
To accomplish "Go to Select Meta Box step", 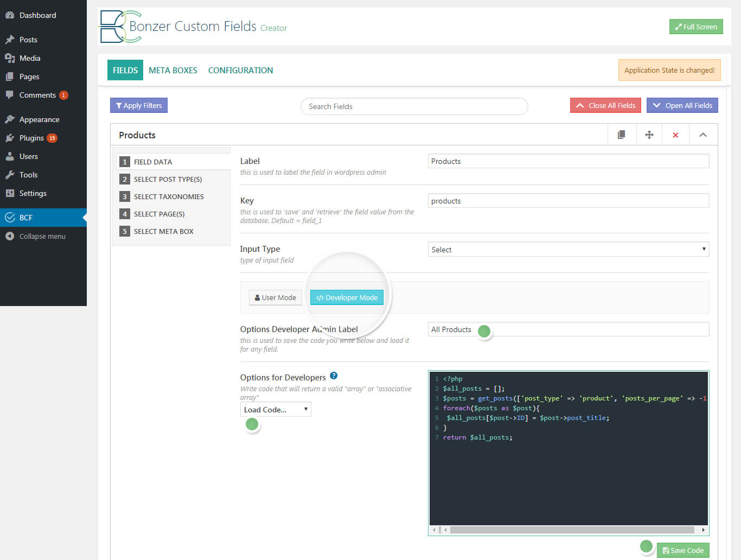I will [x=173, y=231].
